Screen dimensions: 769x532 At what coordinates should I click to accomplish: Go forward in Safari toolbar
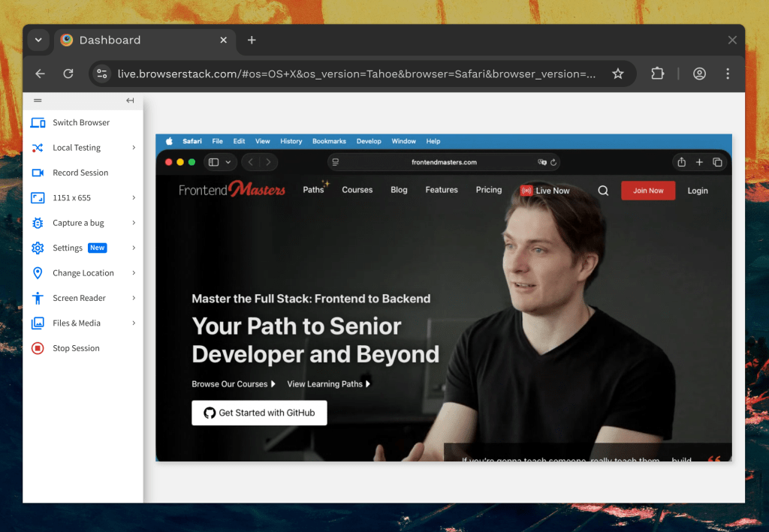(x=268, y=162)
